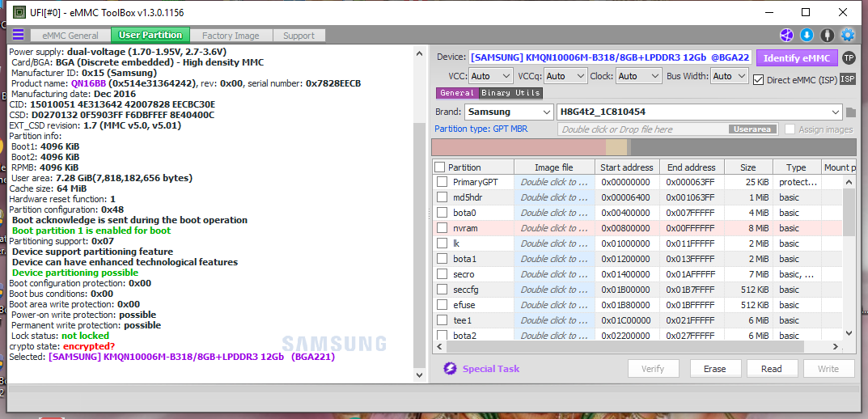Open the Clock dropdown
This screenshot has width=868, height=419.
tap(639, 76)
